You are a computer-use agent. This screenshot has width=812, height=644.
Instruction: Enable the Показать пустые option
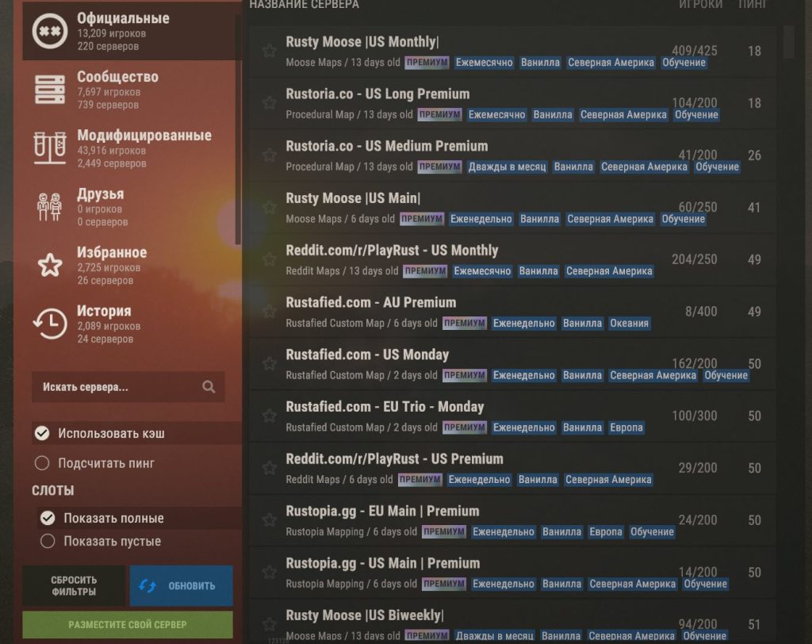pos(48,541)
